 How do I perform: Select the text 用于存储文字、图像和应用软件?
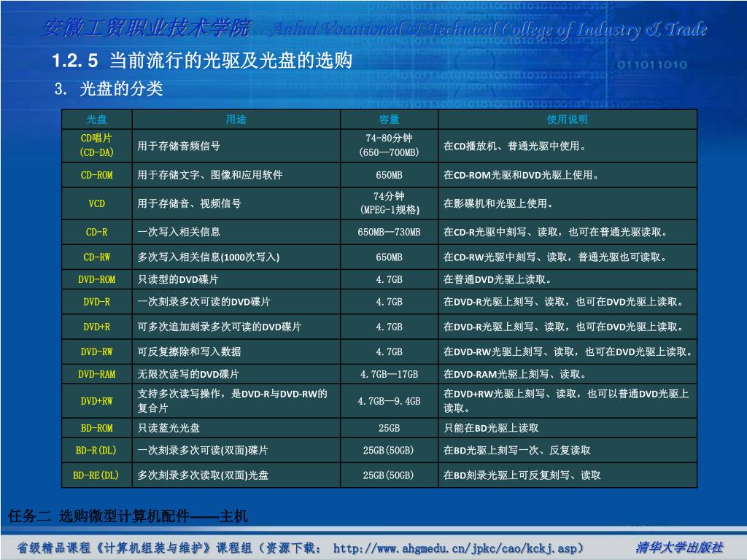pos(209,175)
